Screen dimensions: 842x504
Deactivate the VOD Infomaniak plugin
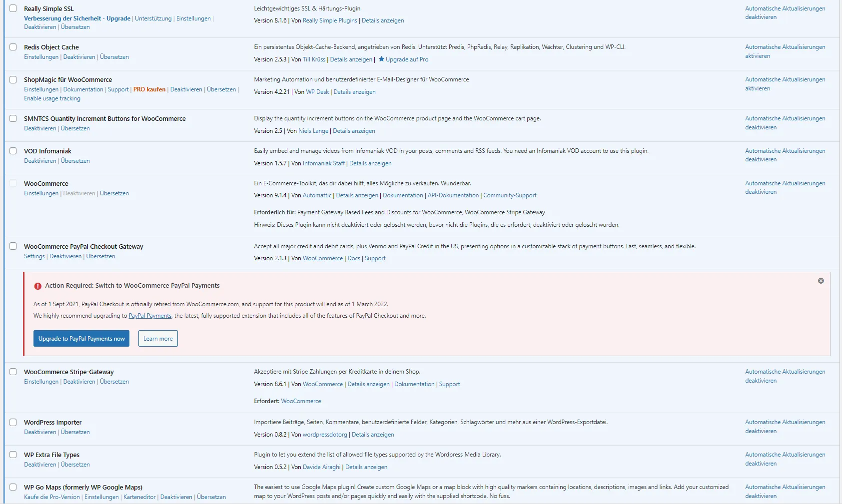pyautogui.click(x=40, y=161)
